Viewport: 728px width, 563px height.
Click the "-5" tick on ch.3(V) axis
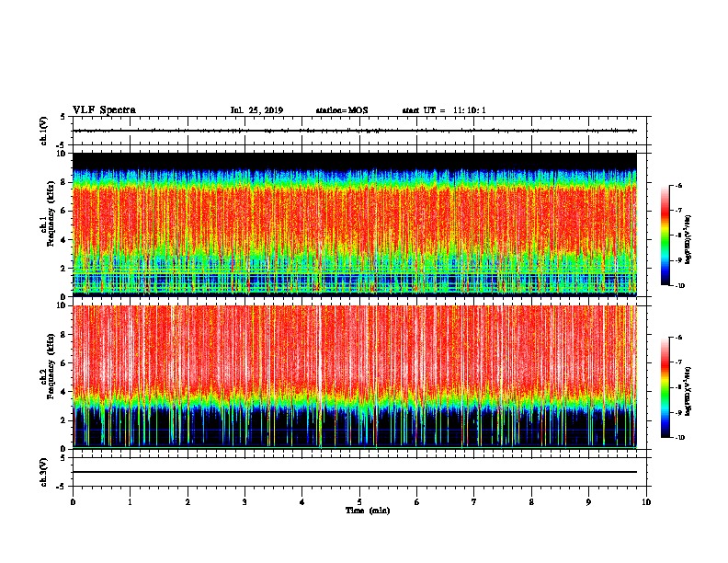click(62, 487)
